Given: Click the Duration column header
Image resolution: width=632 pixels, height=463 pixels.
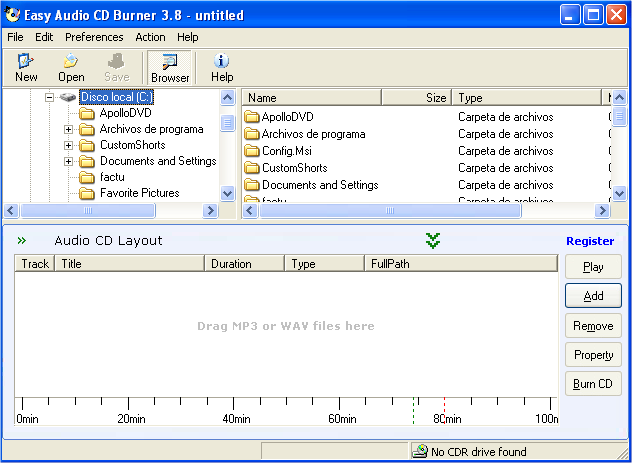Looking at the screenshot, I should (245, 264).
